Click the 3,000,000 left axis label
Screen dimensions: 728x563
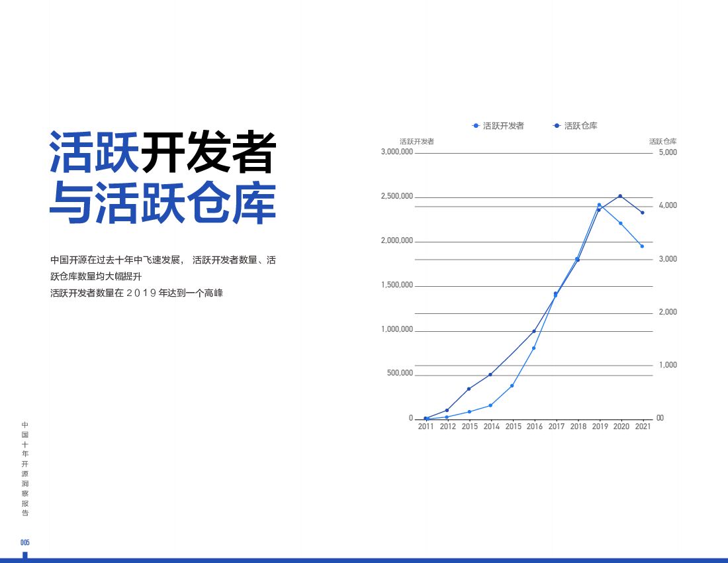[x=397, y=152]
